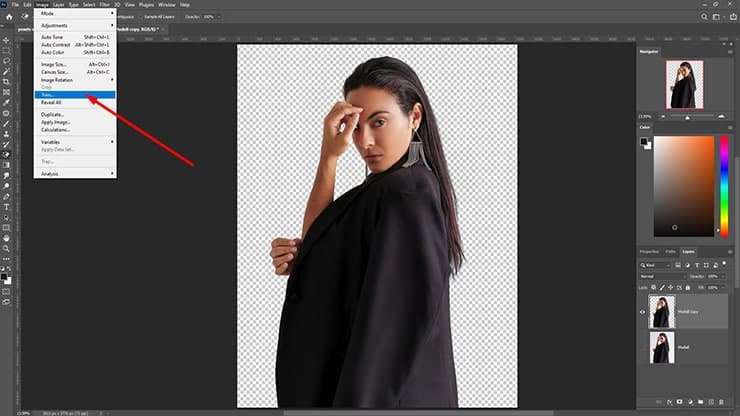This screenshot has width=740, height=416.
Task: Select the Healing Brush tool
Action: click(x=6, y=113)
